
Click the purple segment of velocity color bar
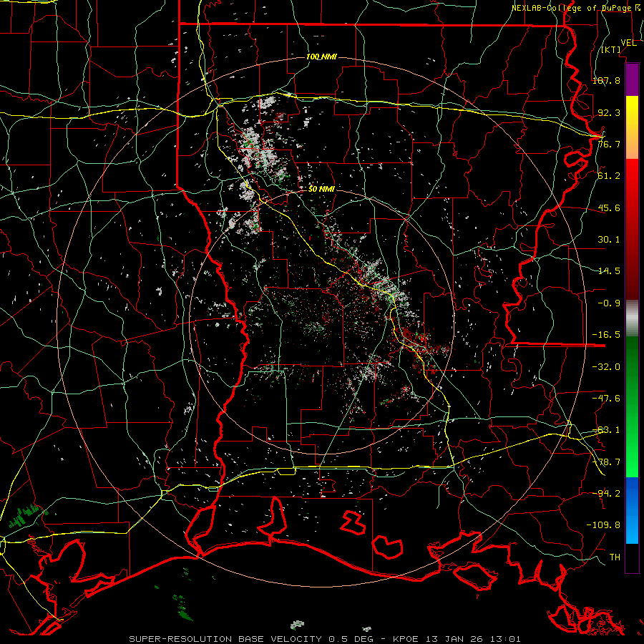(632, 79)
